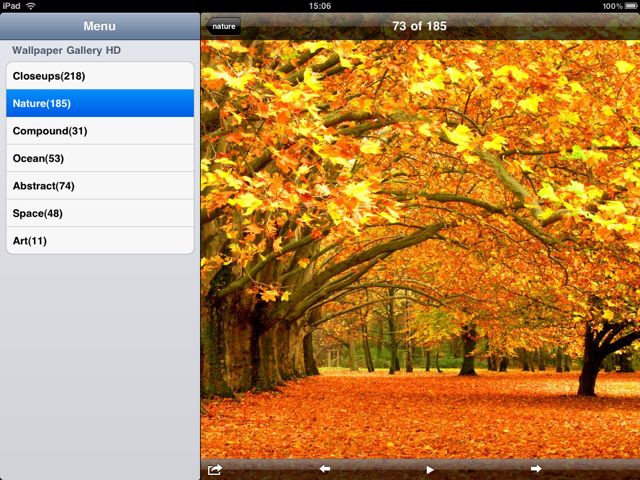The image size is (640, 480).
Task: Tap the battery indicator icon
Action: 631,6
